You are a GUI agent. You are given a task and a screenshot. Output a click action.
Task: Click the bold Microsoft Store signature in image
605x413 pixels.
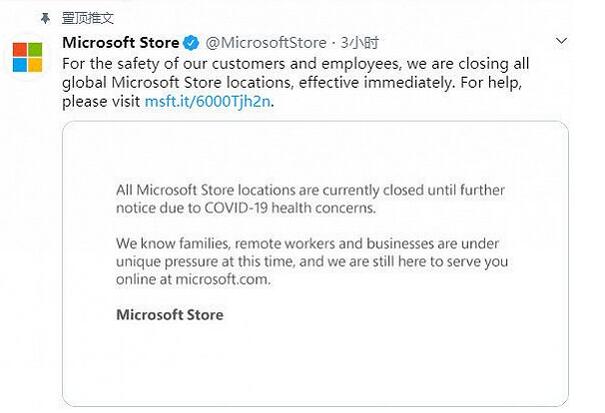tap(170, 315)
